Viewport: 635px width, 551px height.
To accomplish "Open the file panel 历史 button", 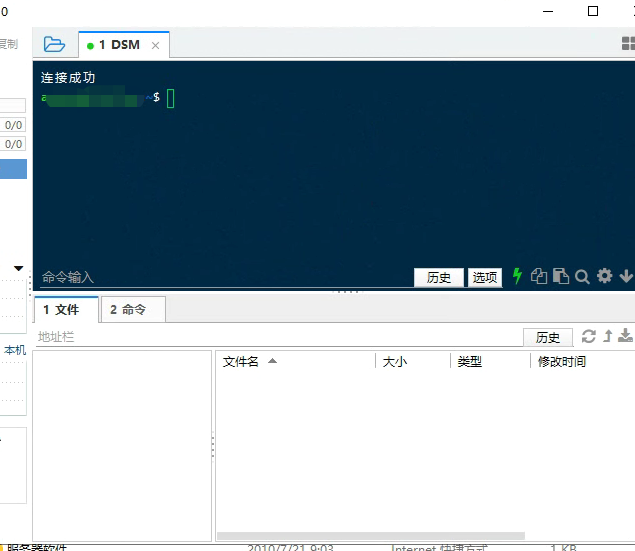I will [548, 337].
